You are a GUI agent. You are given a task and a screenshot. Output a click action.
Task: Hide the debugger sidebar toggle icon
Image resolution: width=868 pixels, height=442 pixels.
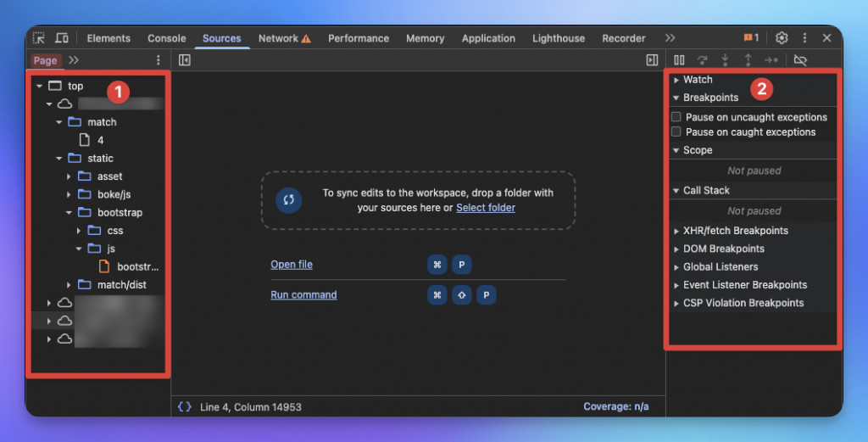(x=652, y=60)
